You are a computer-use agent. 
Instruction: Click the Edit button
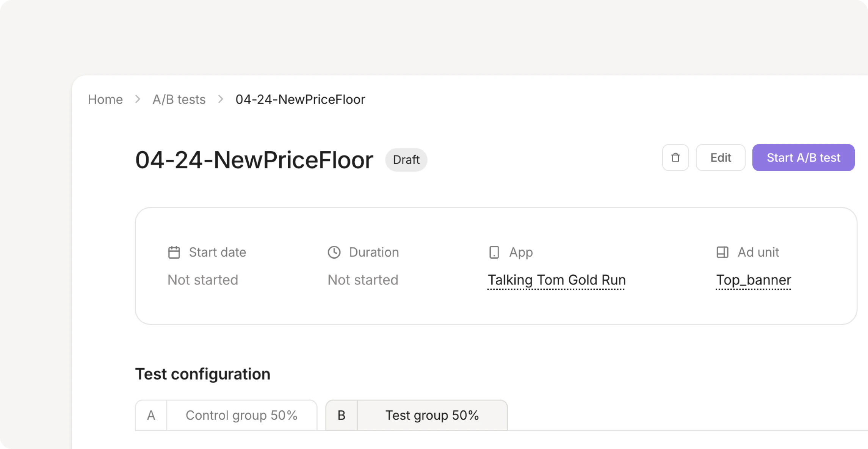pos(720,158)
